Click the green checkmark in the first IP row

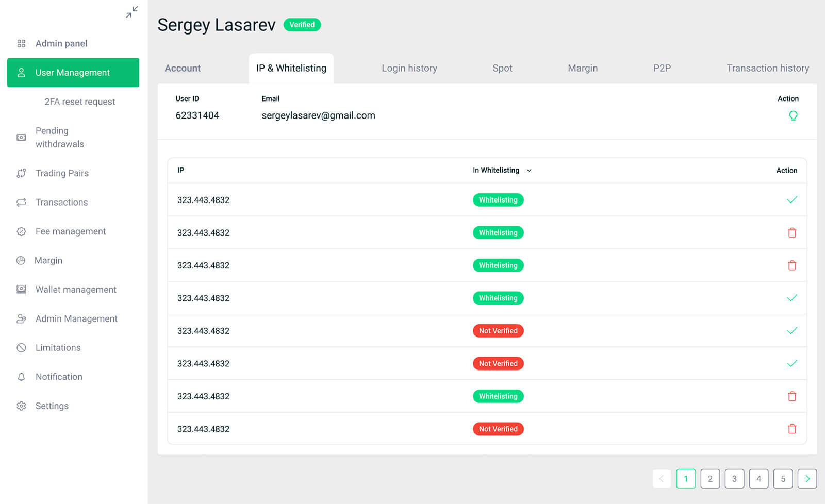pos(792,200)
